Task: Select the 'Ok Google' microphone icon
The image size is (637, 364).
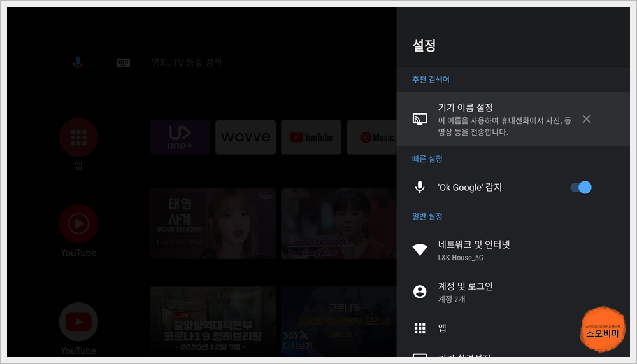Action: (420, 187)
